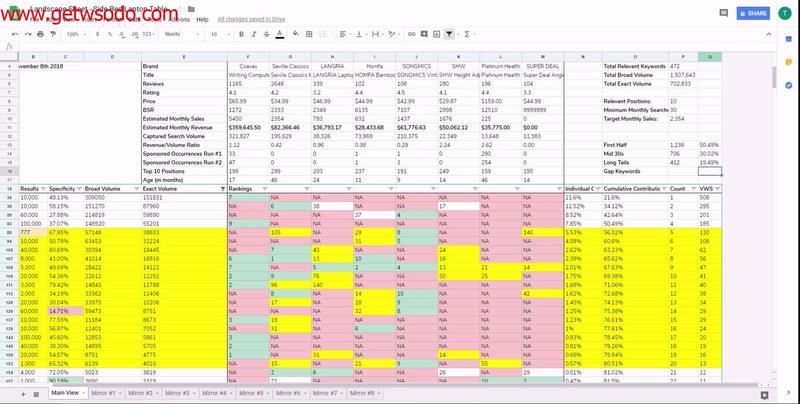Switch to the Mirror #1 tab
This screenshot has height=404, width=800.
(106, 393)
